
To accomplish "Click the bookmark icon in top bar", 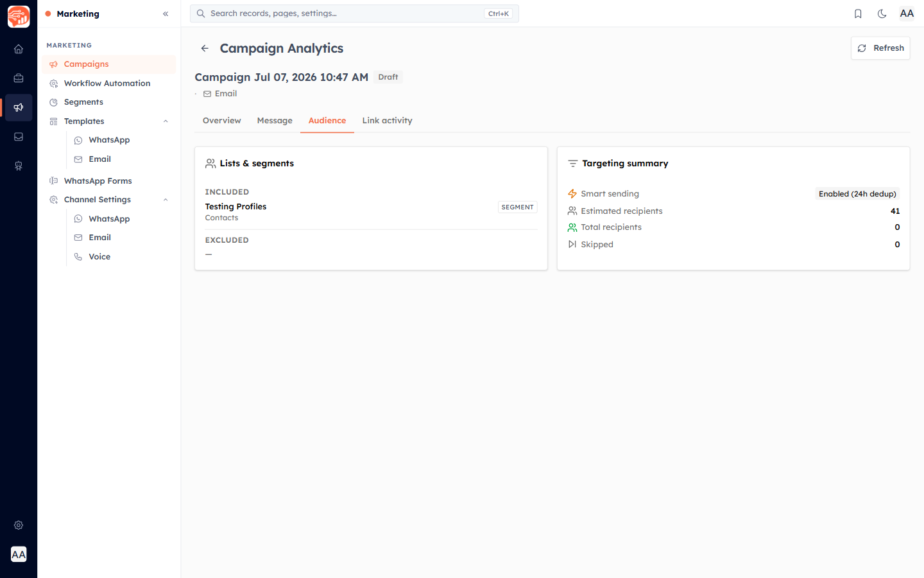I will [858, 13].
